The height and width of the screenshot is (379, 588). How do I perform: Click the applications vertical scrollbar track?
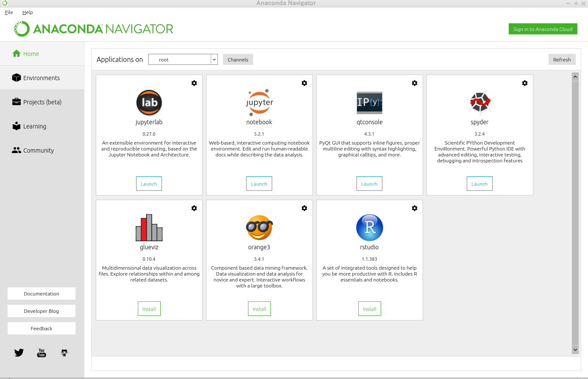click(575, 213)
